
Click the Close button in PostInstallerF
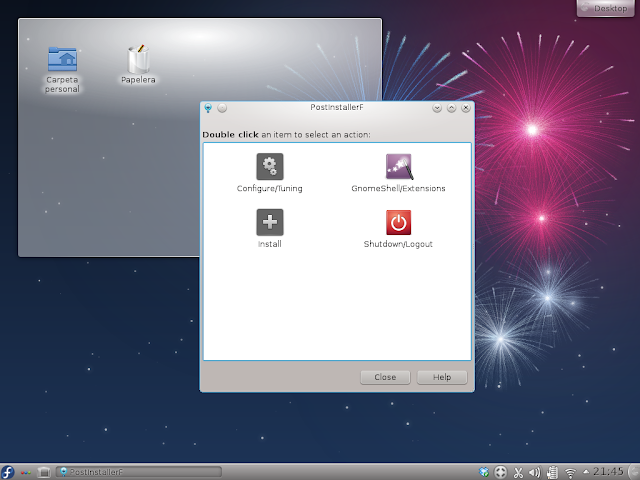coord(385,378)
